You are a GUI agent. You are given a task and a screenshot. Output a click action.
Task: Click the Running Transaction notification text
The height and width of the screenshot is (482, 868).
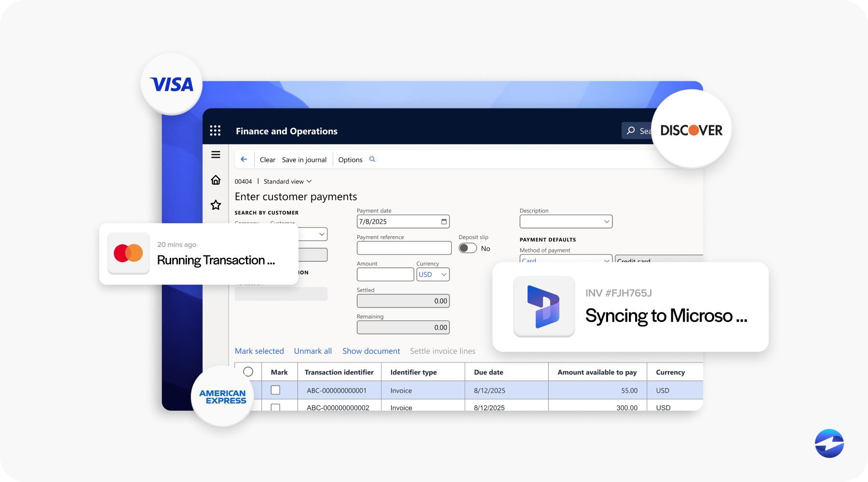[216, 260]
